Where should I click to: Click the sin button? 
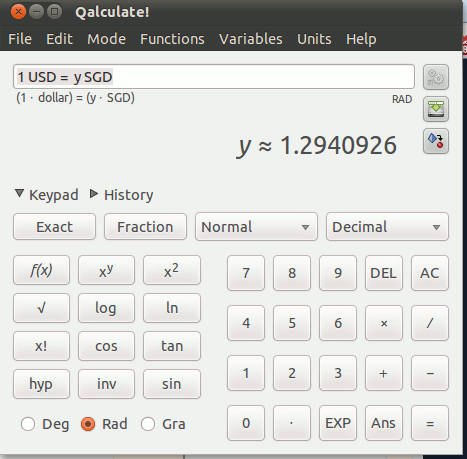172,384
